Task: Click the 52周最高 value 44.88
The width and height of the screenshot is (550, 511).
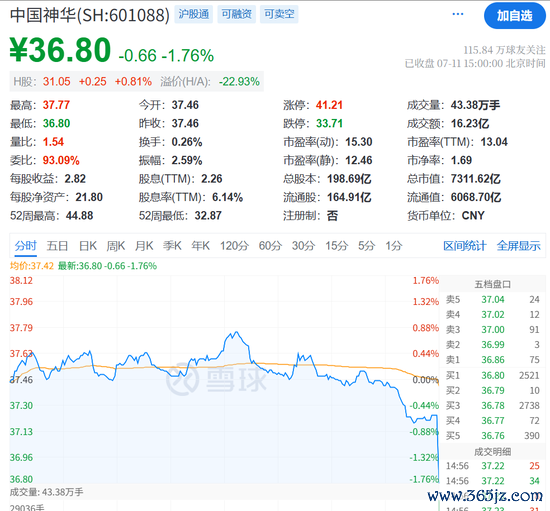Action: click(x=80, y=215)
